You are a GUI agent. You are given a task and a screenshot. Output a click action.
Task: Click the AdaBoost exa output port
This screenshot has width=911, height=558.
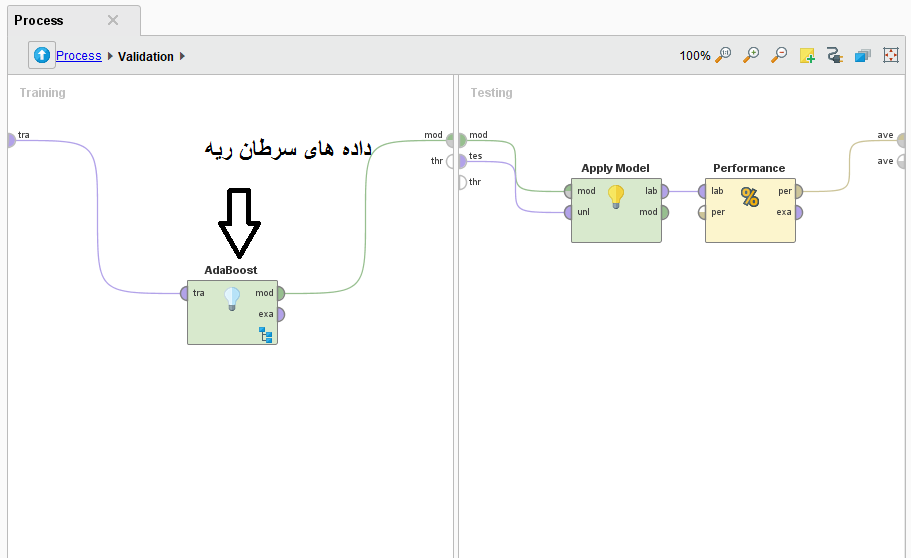pyautogui.click(x=280, y=314)
